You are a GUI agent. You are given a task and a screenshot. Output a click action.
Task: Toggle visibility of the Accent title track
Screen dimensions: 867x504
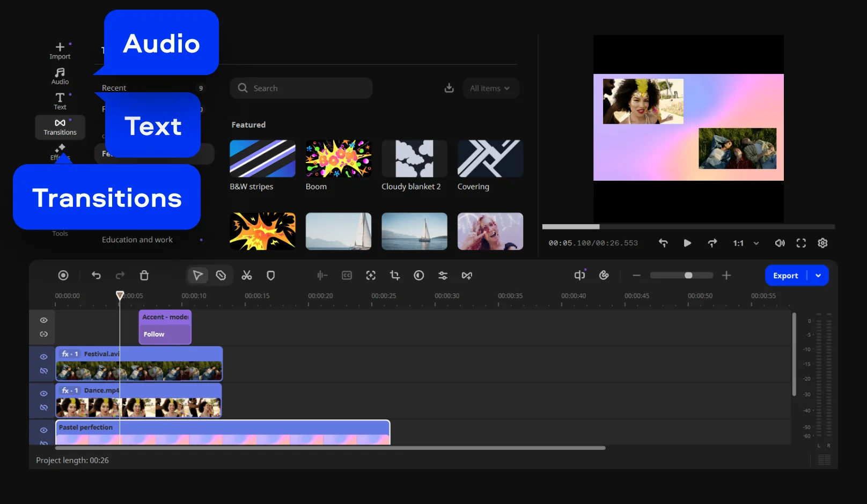pyautogui.click(x=44, y=320)
